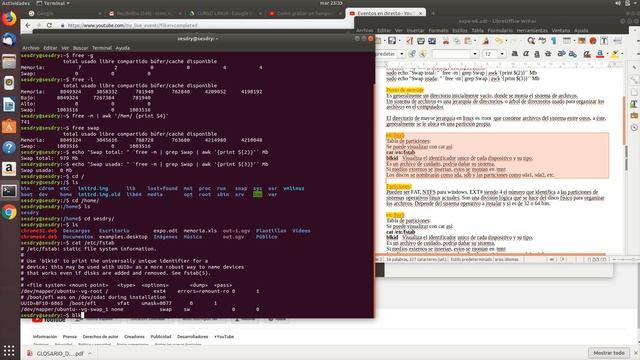Screen dimensions: 640x360
Task: Toggle Superscript in Writer formatting bar
Action: click(x=561, y=53)
